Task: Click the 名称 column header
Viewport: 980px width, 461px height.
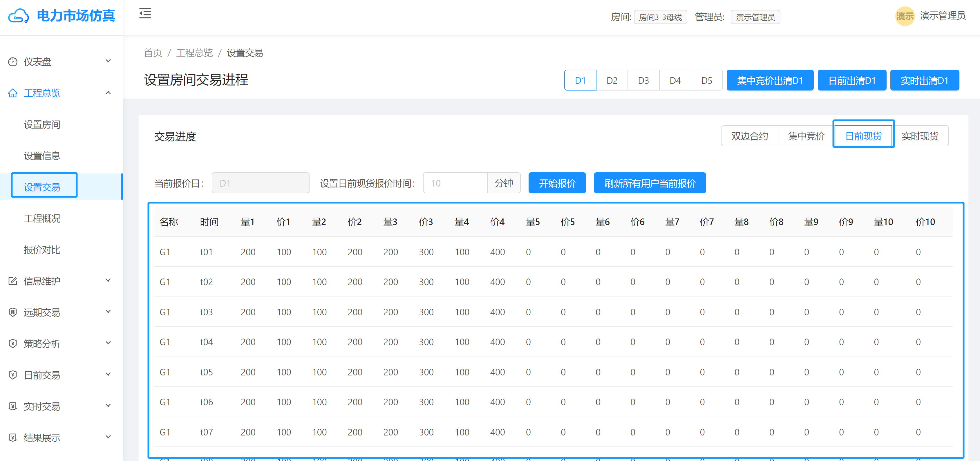Action: coord(169,222)
